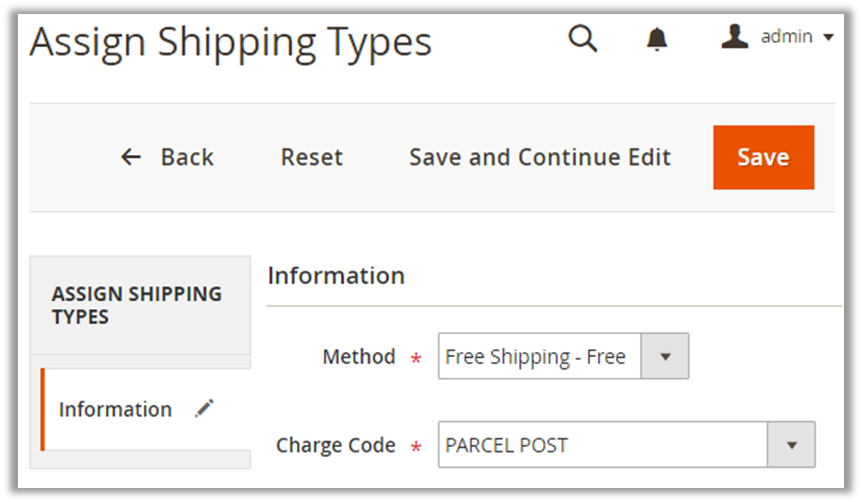Screen dimensions: 862x502
Task: Click the left arrow icon before Back
Action: 131,157
